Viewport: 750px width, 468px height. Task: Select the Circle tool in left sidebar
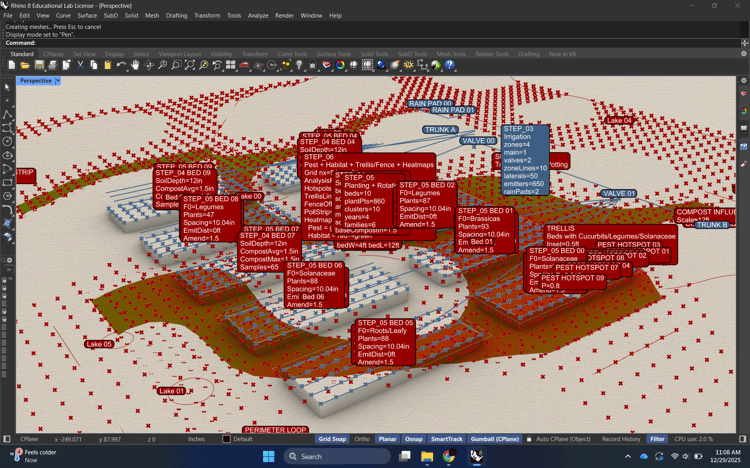point(7,142)
